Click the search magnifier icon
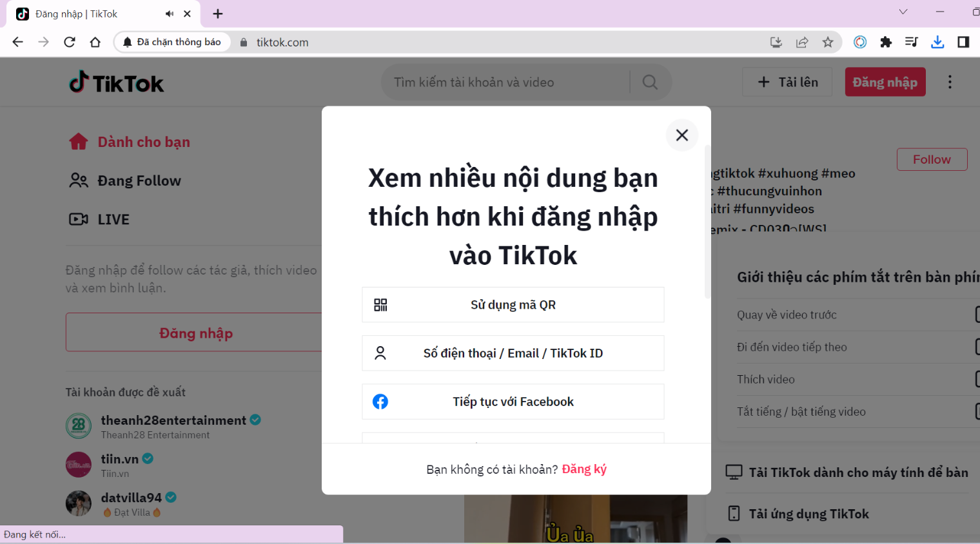This screenshot has height=544, width=980. point(650,83)
